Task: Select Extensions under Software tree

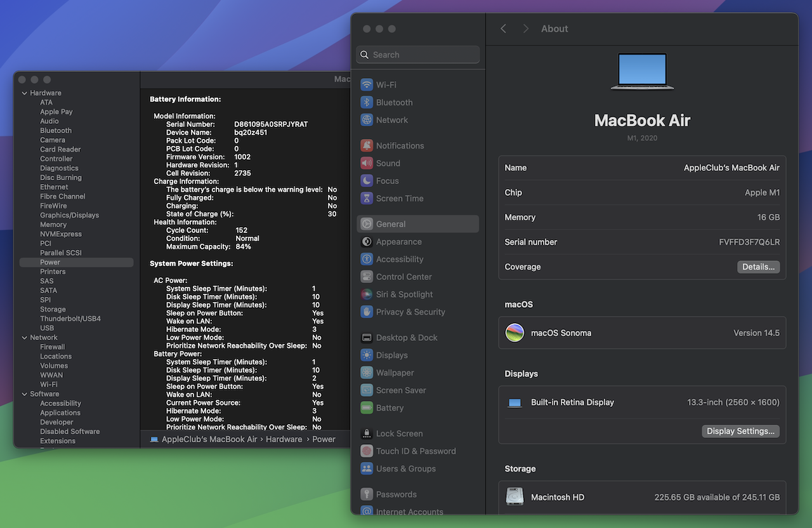Action: pos(58,441)
